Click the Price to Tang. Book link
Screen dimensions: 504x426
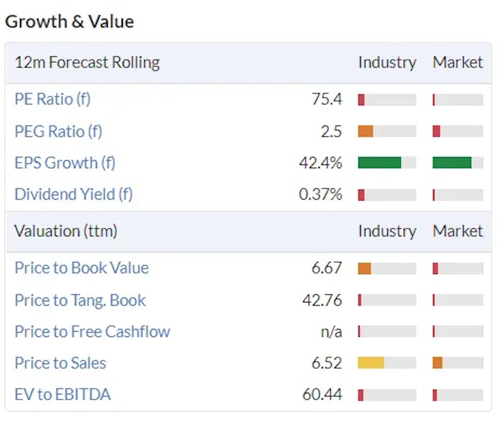point(80,300)
